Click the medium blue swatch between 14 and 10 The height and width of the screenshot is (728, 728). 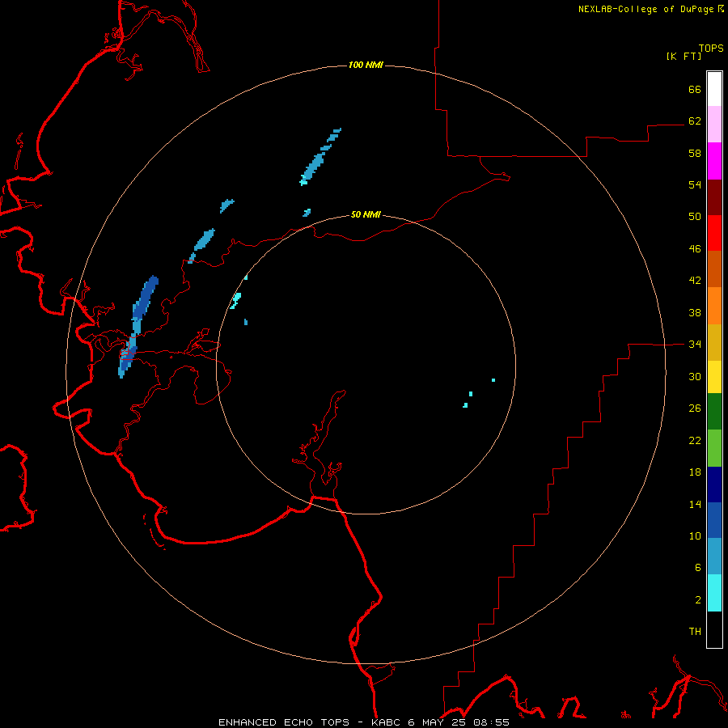click(714, 520)
